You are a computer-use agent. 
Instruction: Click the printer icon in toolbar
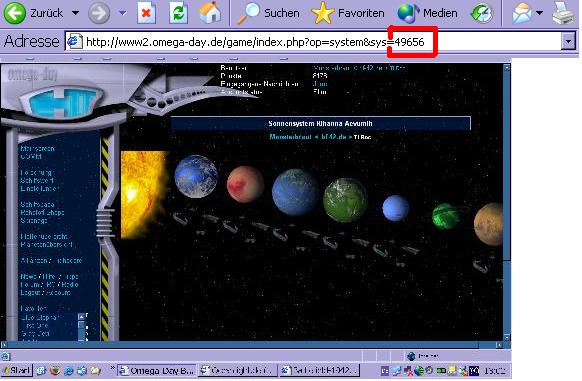[563, 13]
